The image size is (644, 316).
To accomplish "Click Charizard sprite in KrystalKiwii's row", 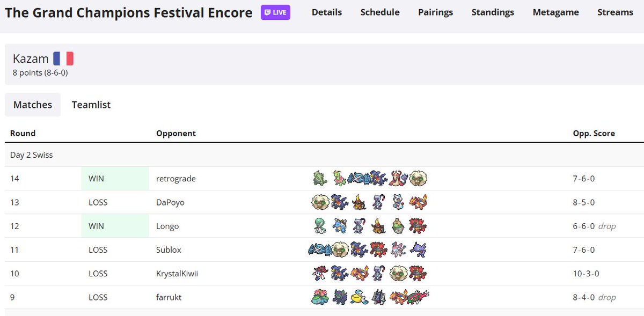I will 359,273.
